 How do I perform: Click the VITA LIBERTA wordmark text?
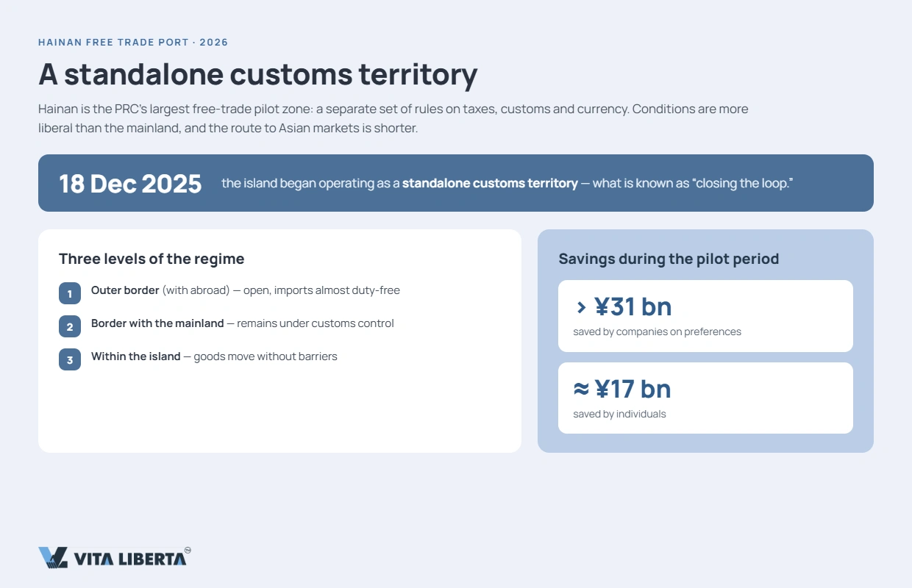[130, 559]
